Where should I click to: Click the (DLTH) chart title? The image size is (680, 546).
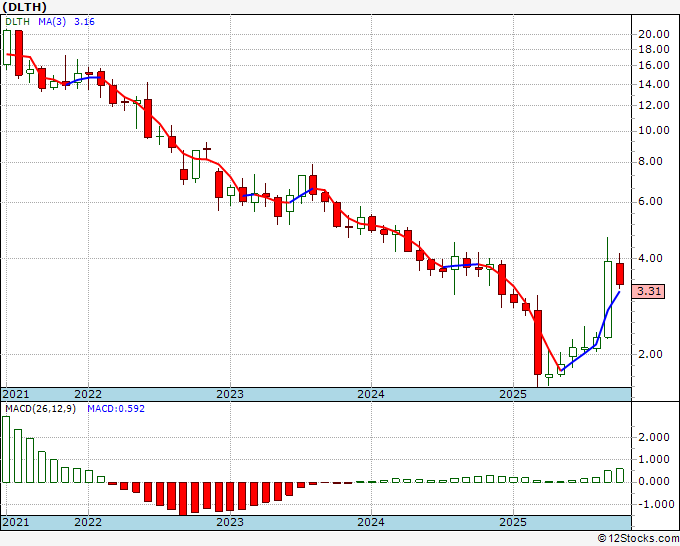(24, 7)
